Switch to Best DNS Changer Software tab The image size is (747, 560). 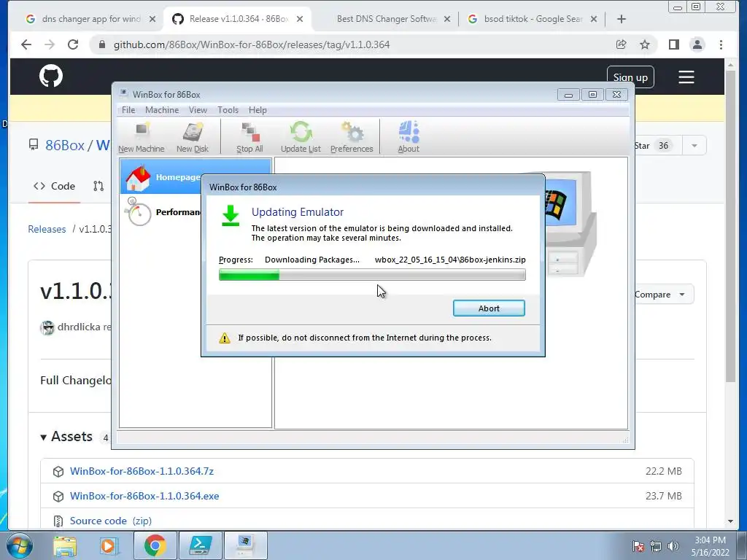(386, 19)
